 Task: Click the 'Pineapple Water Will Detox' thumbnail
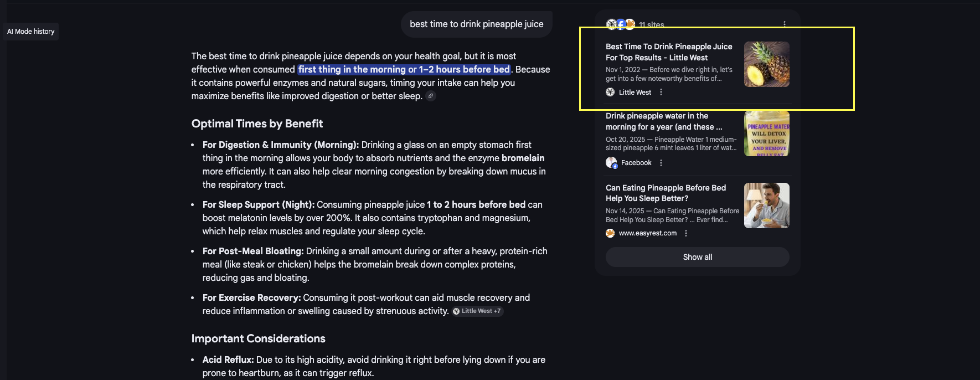(x=766, y=133)
